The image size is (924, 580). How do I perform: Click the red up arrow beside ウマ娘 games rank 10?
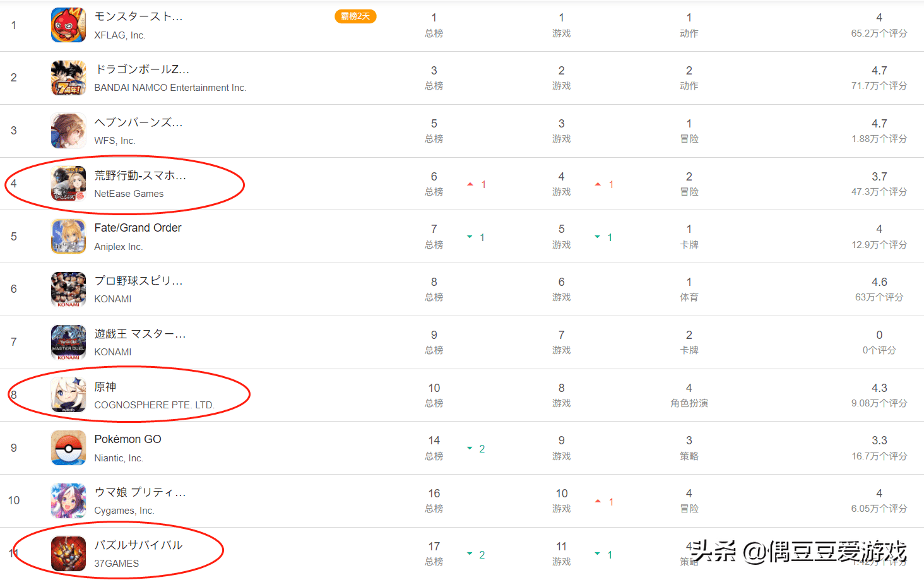(598, 501)
